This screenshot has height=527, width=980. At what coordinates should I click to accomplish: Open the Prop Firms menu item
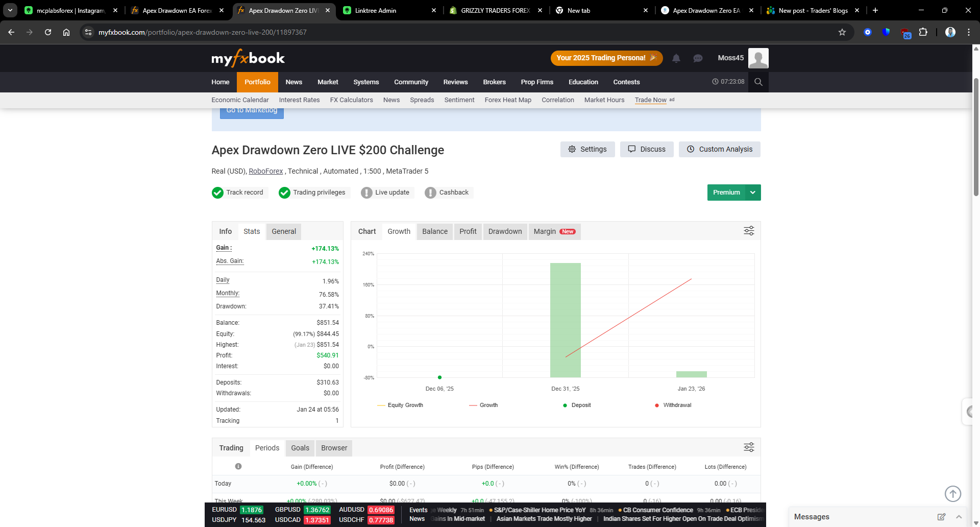pos(537,82)
